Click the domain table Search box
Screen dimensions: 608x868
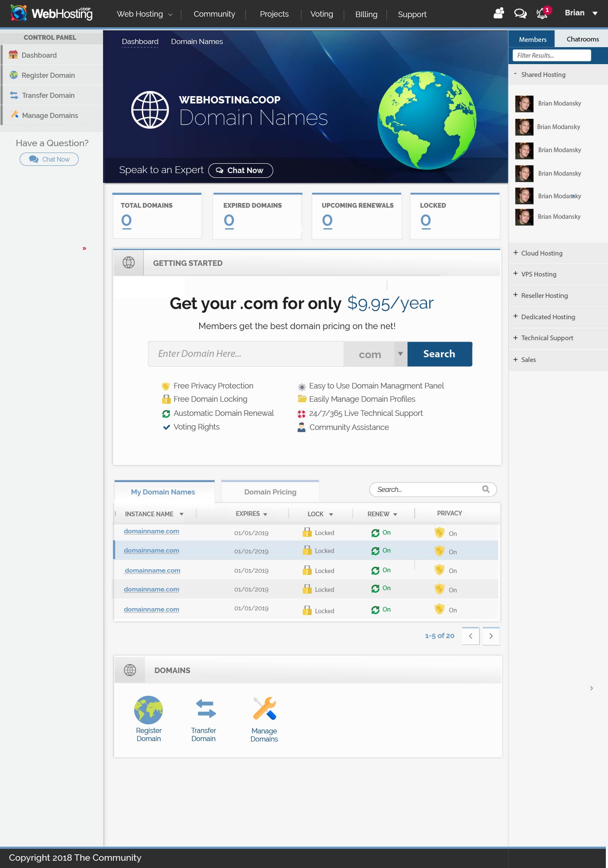click(x=433, y=489)
